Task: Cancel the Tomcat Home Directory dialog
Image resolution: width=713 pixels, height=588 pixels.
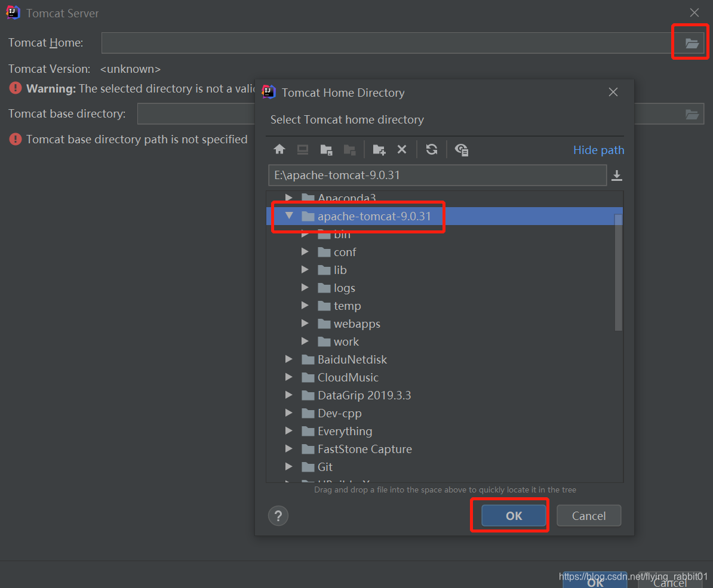Action: pos(589,516)
